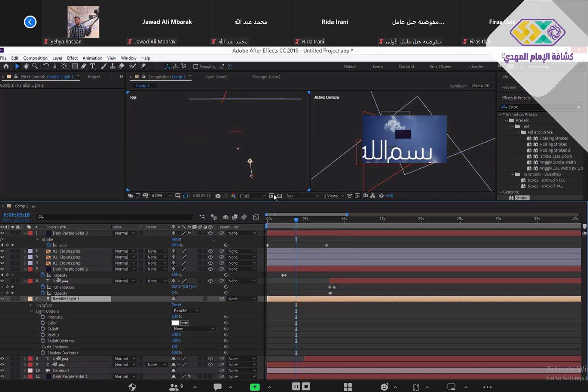Image resolution: width=588 pixels, height=392 pixels.
Task: Click the Home icon in toolbar
Action: [6, 66]
